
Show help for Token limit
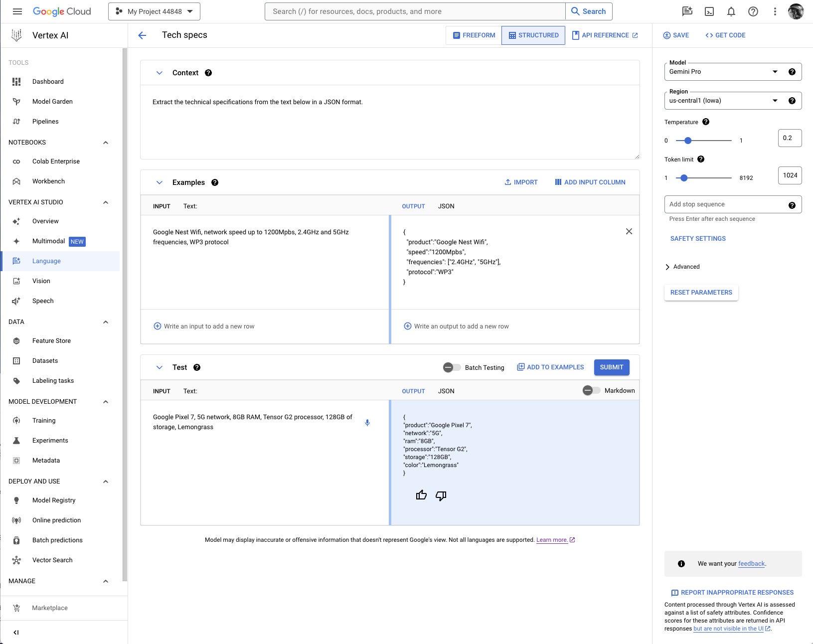[701, 160]
